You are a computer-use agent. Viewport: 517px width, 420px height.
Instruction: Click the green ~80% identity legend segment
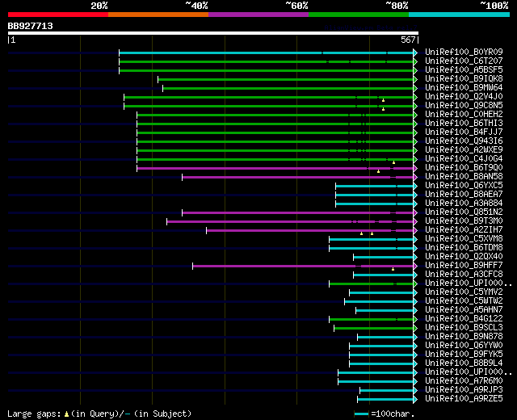(x=359, y=15)
